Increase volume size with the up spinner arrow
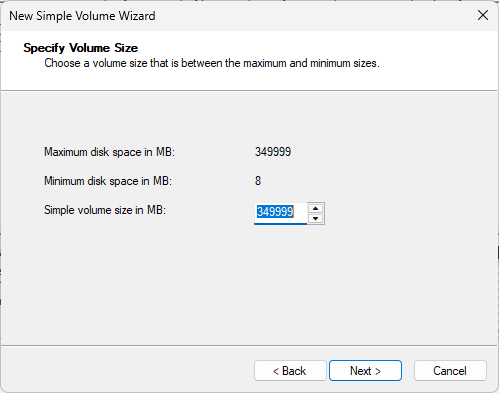Viewport: 499px width, 393px height. 316,208
